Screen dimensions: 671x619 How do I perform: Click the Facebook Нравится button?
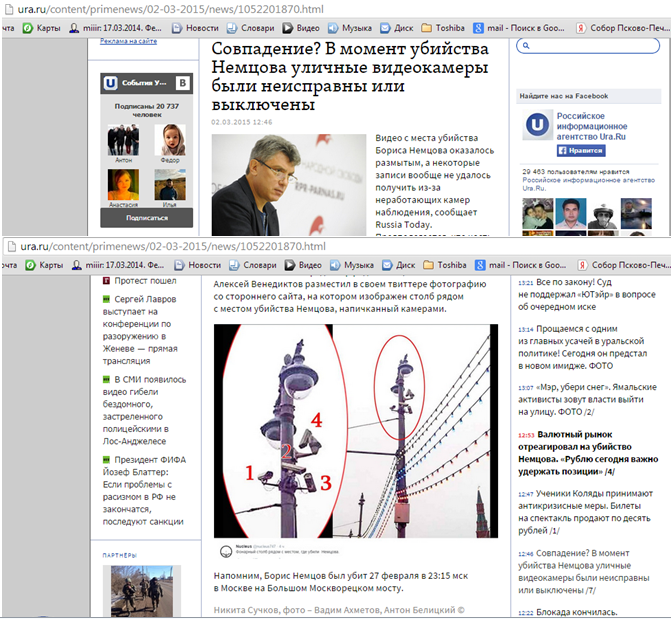tap(581, 150)
